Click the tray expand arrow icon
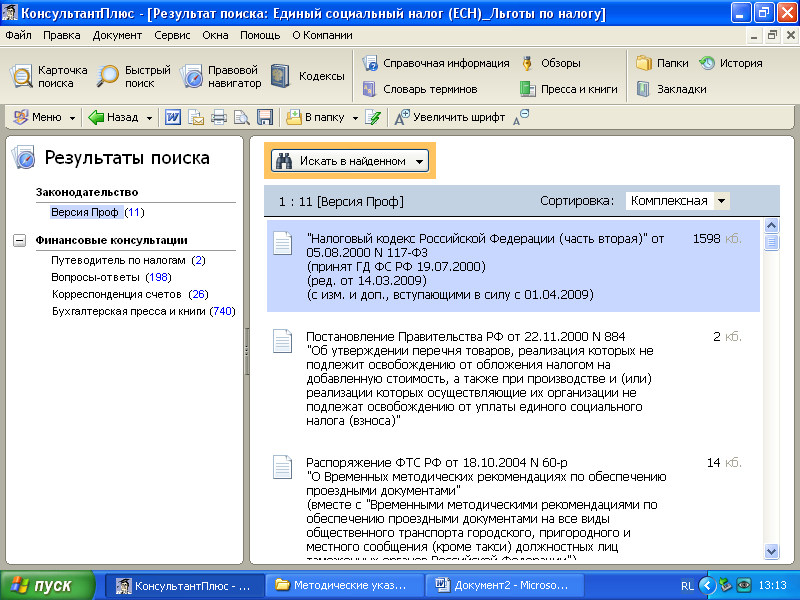Viewport: 800px width, 600px height. click(707, 585)
